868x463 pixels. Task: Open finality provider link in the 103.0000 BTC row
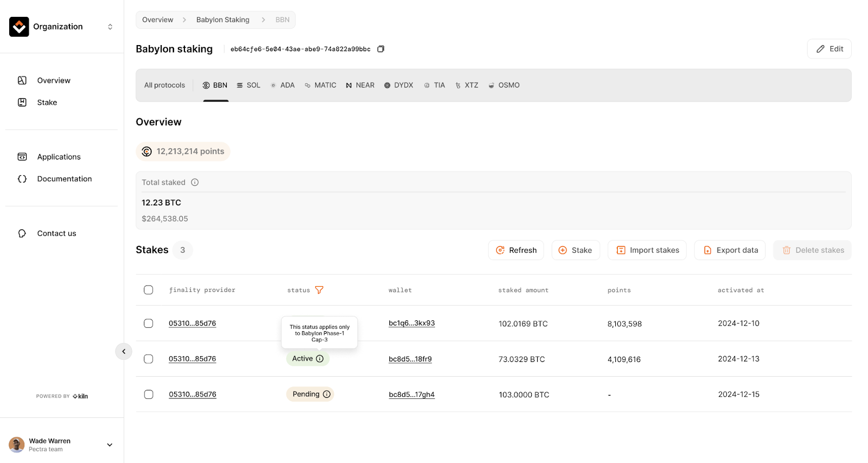[193, 395]
